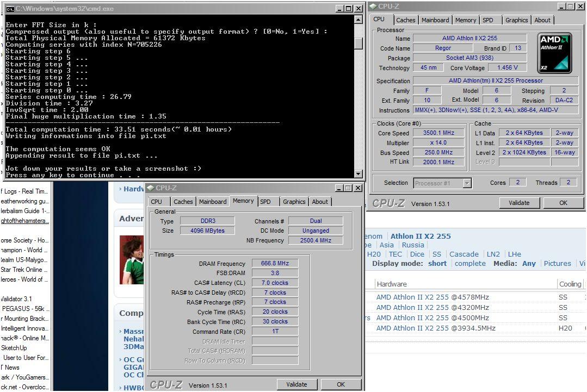Open the Athlon II X2 255 @4500MHz result
The width and height of the screenshot is (587, 392).
(432, 318)
